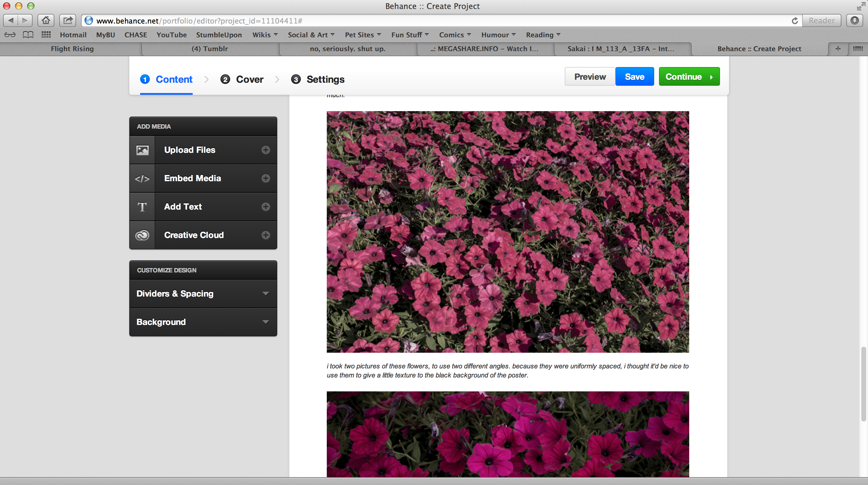Viewport: 868px width, 485px height.
Task: Open the StumbleUpon bookmark
Action: 219,35
